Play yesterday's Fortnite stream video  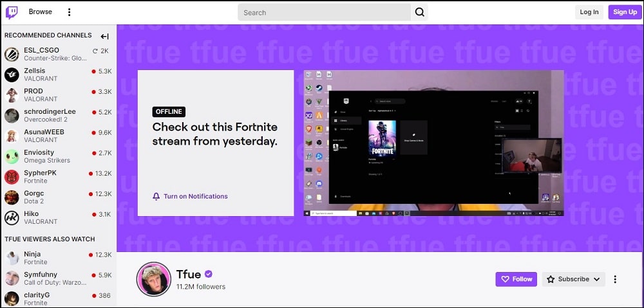433,143
